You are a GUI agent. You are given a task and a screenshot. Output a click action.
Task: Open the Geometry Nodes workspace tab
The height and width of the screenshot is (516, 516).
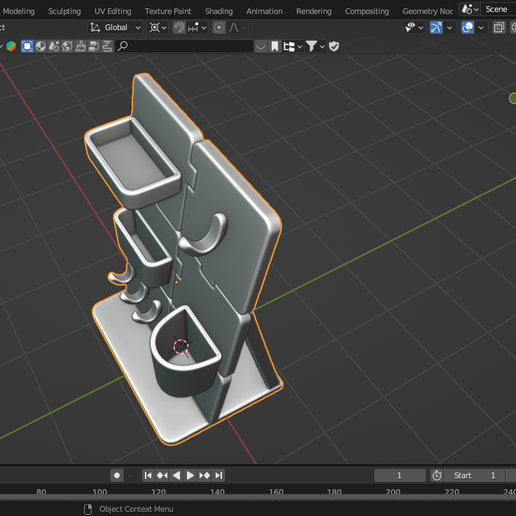(x=427, y=11)
